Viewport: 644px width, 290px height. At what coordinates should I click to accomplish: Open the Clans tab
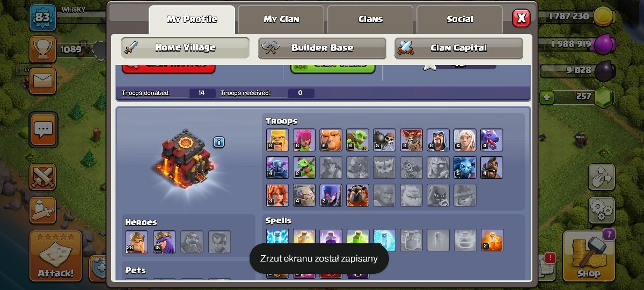coord(370,19)
